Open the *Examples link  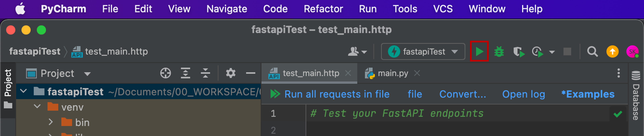coord(588,94)
